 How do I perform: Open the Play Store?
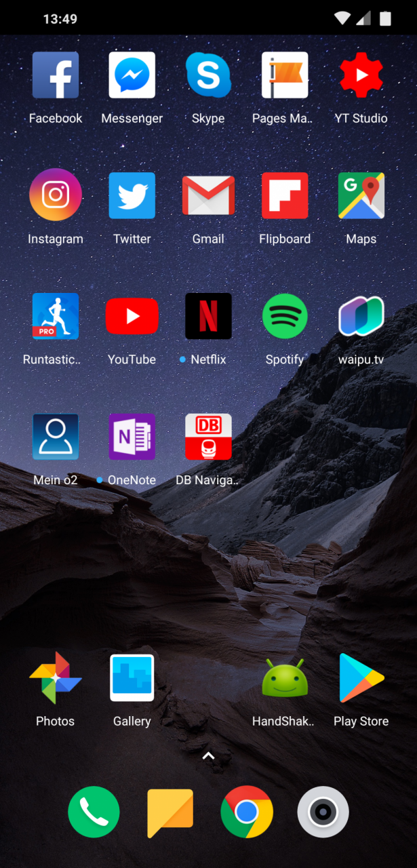point(361,678)
